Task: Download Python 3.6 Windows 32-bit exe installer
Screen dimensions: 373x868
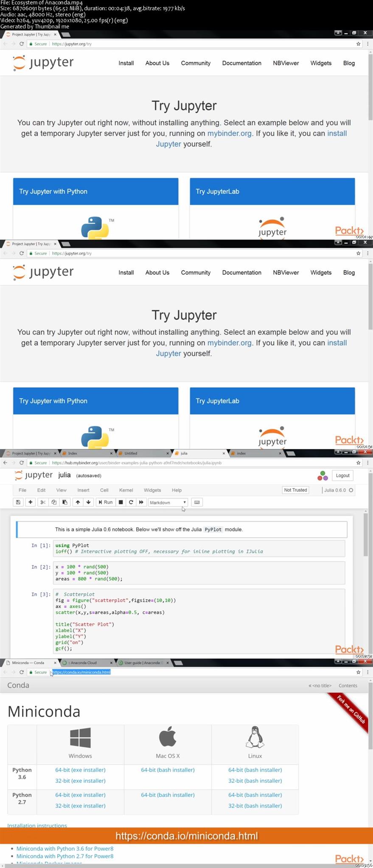Action: coord(80,781)
